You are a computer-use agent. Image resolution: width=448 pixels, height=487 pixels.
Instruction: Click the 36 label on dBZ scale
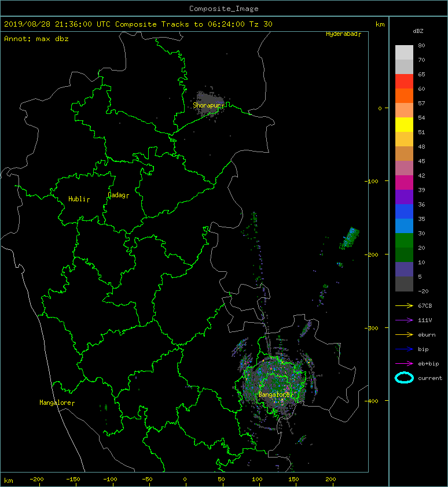(421, 204)
